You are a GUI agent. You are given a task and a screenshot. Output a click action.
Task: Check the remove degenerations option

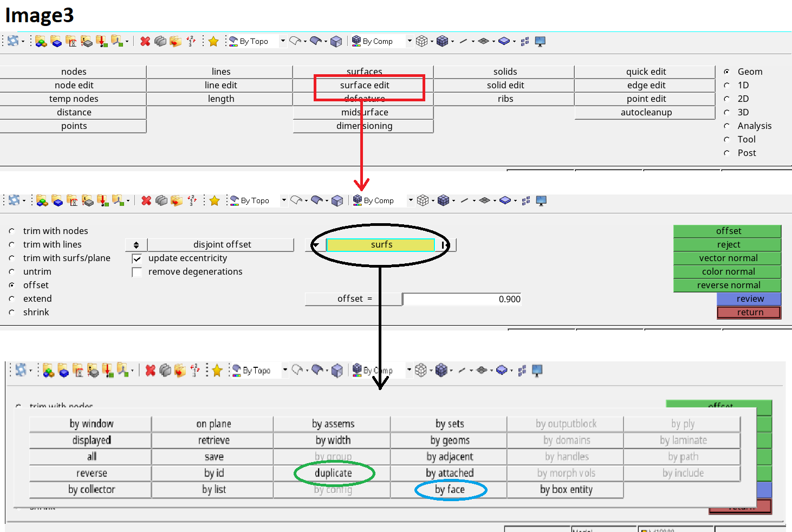[137, 271]
